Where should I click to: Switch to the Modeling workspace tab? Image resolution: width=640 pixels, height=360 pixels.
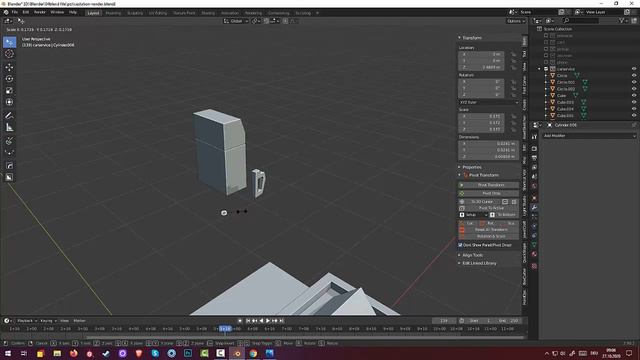tap(113, 13)
